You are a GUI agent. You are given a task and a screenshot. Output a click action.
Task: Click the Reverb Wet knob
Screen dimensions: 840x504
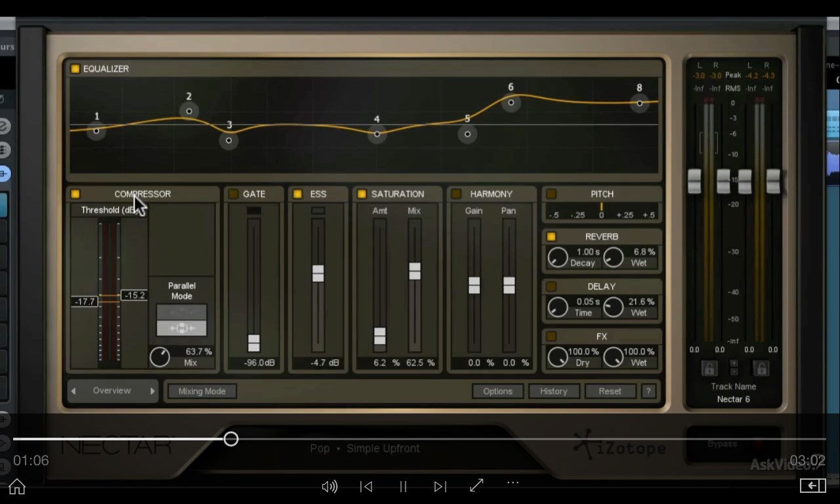(x=613, y=257)
